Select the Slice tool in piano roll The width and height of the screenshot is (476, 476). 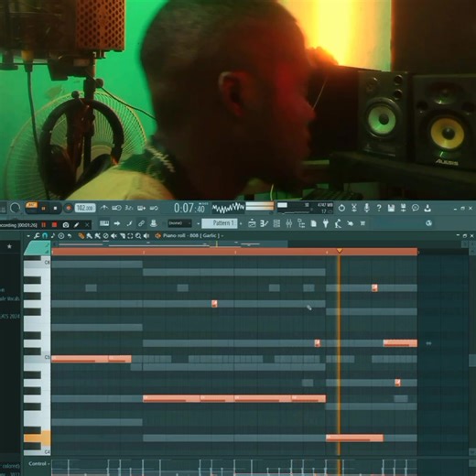tap(122, 236)
